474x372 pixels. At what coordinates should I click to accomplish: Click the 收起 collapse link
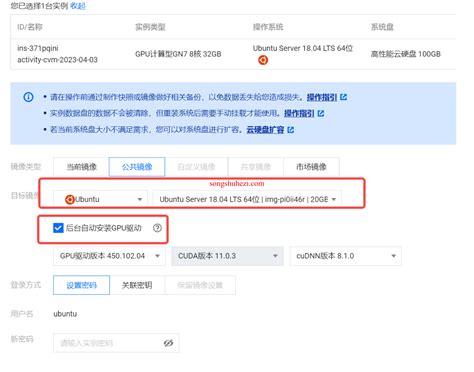coord(78,6)
